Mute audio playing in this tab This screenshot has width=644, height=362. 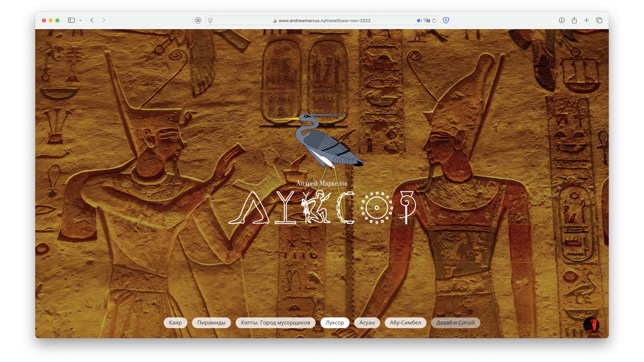coord(419,20)
